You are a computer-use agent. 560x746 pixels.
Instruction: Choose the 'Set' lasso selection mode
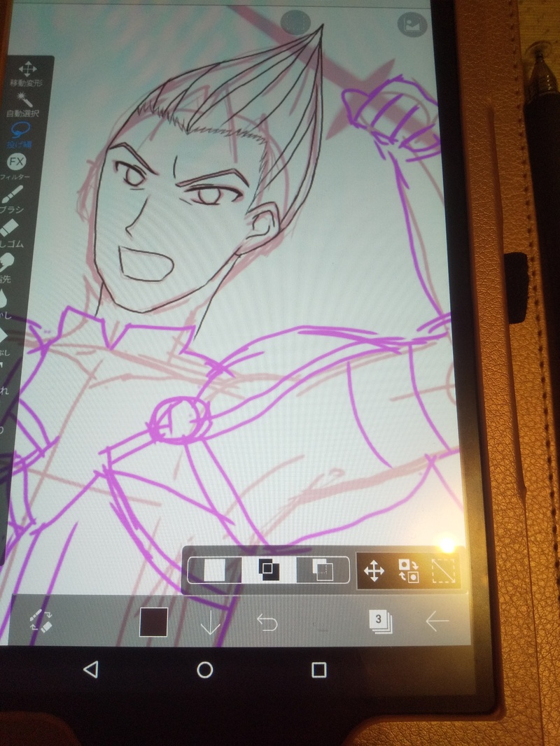tap(215, 570)
